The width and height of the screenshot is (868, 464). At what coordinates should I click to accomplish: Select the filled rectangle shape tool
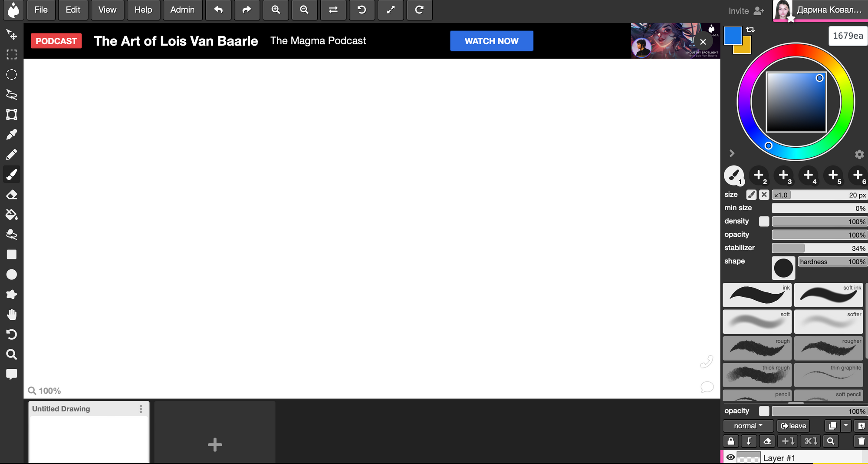click(12, 255)
